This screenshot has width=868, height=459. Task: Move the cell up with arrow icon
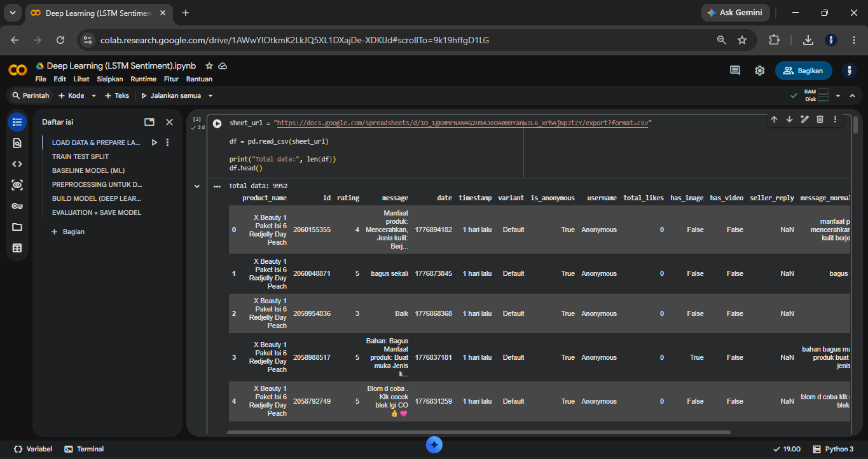point(774,120)
